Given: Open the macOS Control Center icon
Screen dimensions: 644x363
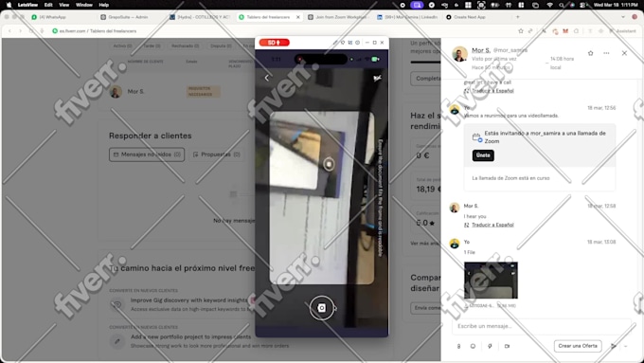Looking at the screenshot, I should (582, 5).
